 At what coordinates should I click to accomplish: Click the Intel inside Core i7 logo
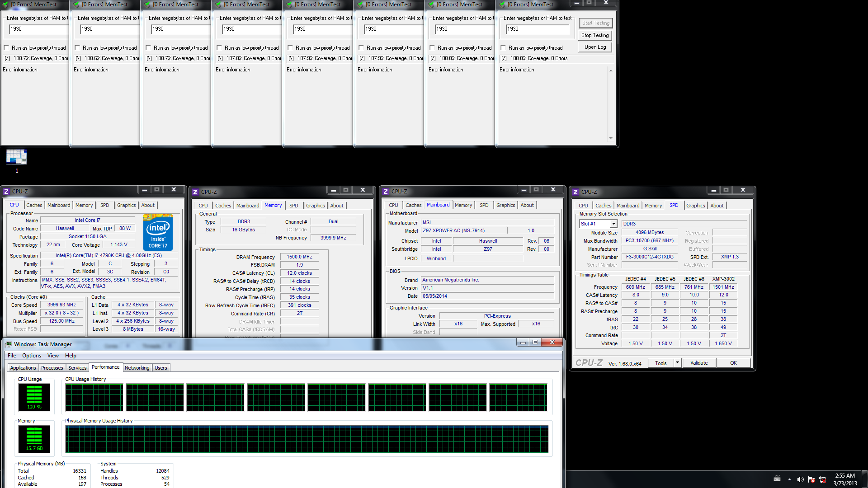158,232
